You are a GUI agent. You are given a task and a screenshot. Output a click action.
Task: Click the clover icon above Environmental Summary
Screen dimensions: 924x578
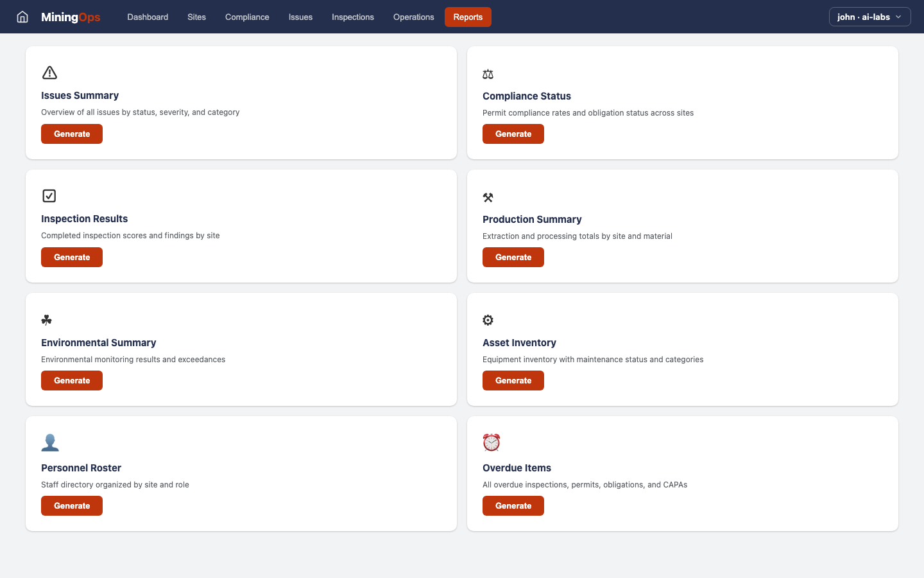[x=46, y=319]
